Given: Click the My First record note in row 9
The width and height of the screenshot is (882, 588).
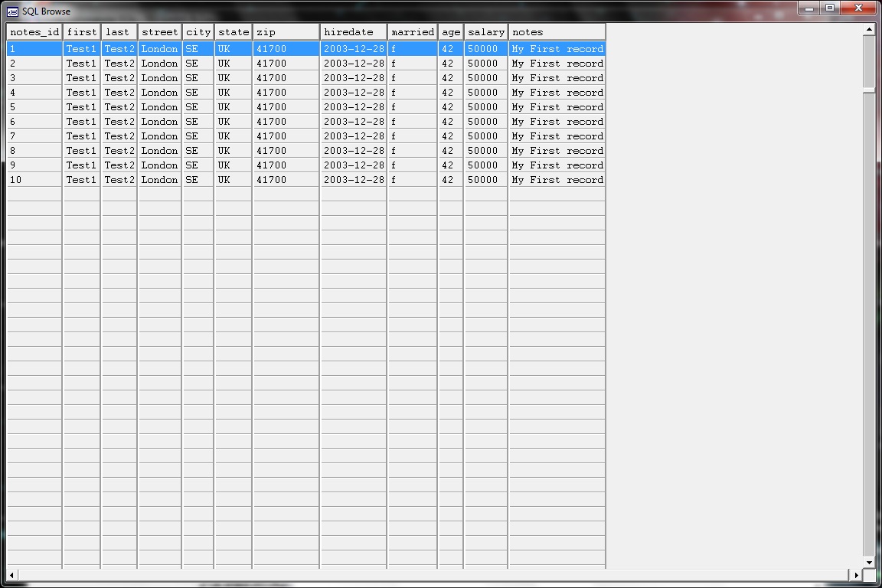Looking at the screenshot, I should click(556, 165).
